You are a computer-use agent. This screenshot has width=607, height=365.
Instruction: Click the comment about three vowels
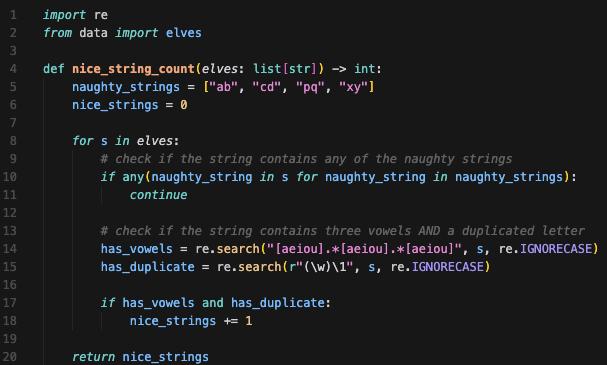343,231
